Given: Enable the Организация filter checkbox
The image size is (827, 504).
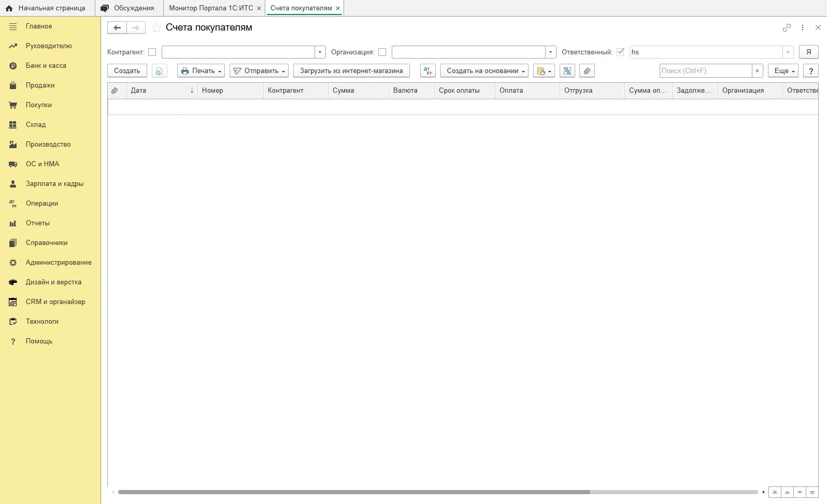Looking at the screenshot, I should (382, 52).
